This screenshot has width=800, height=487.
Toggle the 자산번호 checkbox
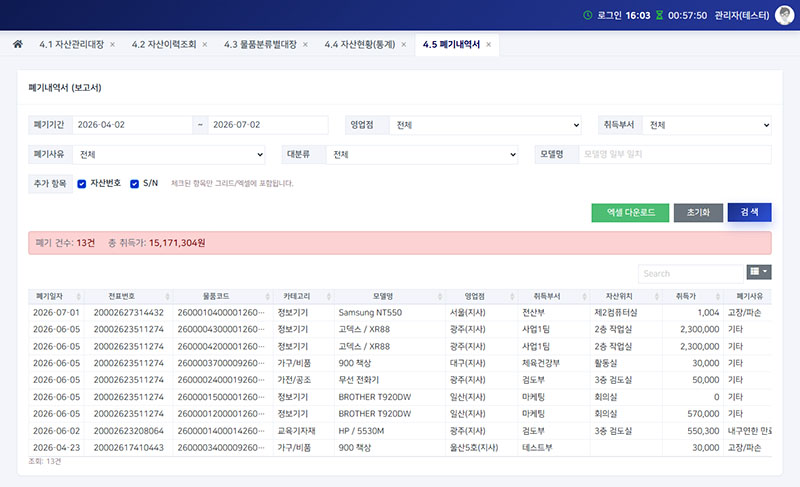(82, 184)
